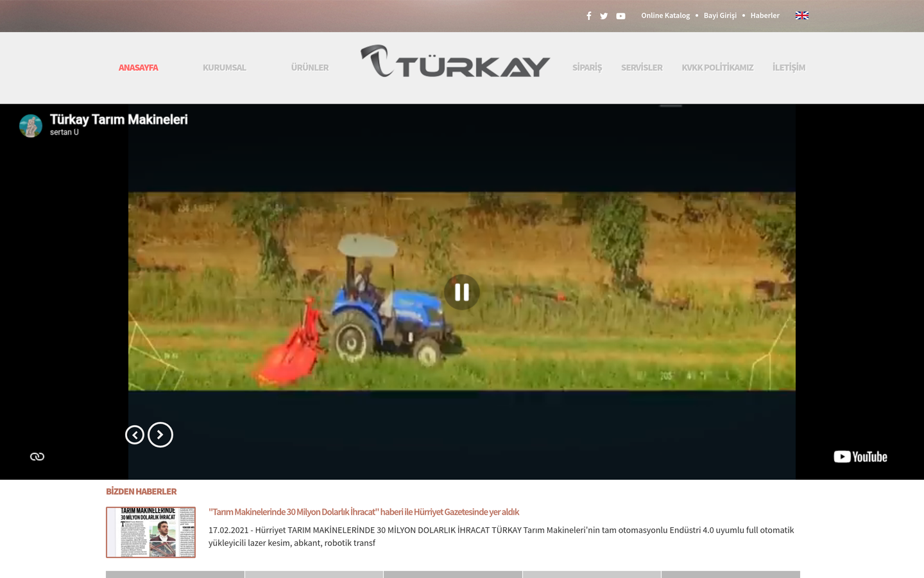Open the Facebook icon in top bar
This screenshot has height=578, width=924.
pyautogui.click(x=588, y=16)
